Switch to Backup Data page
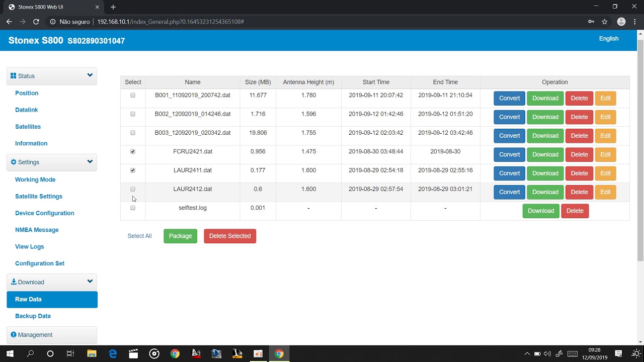This screenshot has height=362, width=644. [x=33, y=316]
